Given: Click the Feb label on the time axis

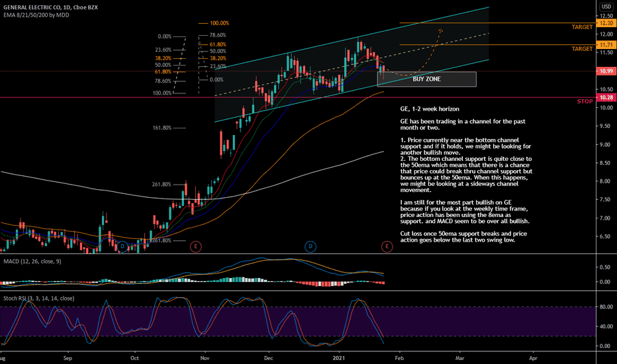Looking at the screenshot, I should 399,358.
